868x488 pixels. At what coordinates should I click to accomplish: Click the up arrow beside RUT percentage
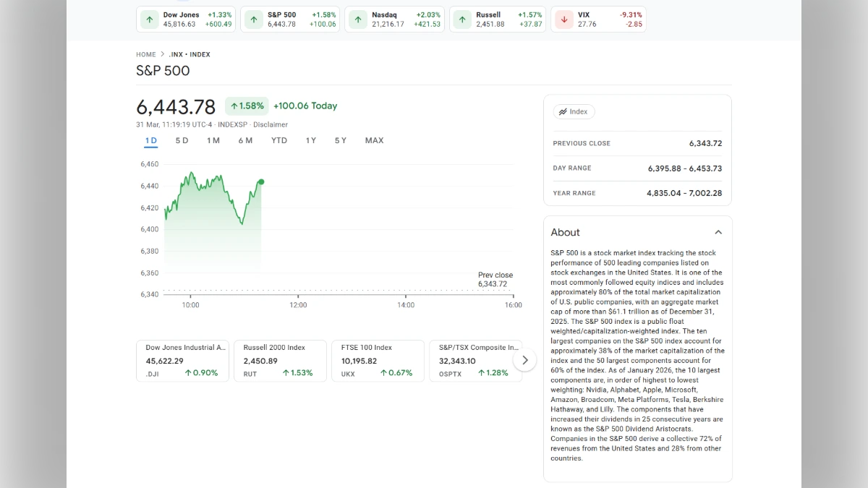285,372
